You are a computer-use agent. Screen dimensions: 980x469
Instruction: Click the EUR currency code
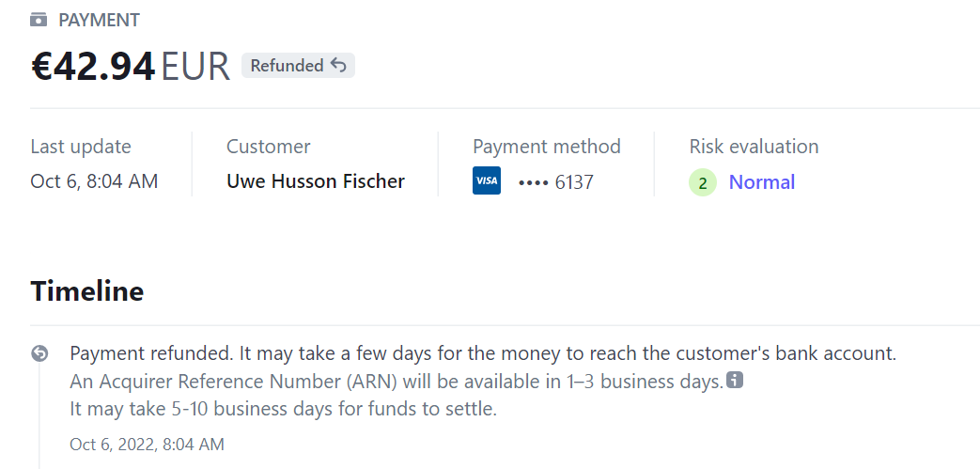(x=195, y=66)
